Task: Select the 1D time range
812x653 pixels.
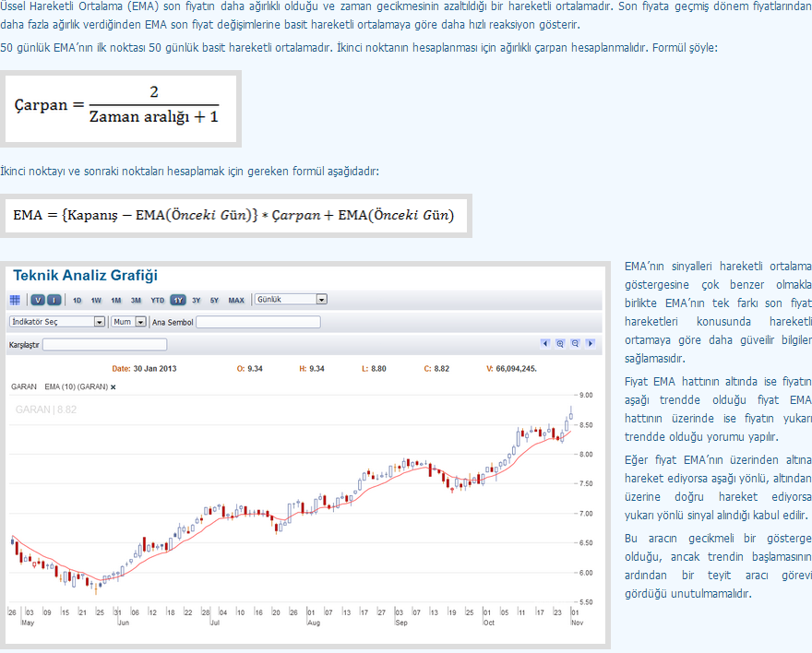Action: (78, 300)
